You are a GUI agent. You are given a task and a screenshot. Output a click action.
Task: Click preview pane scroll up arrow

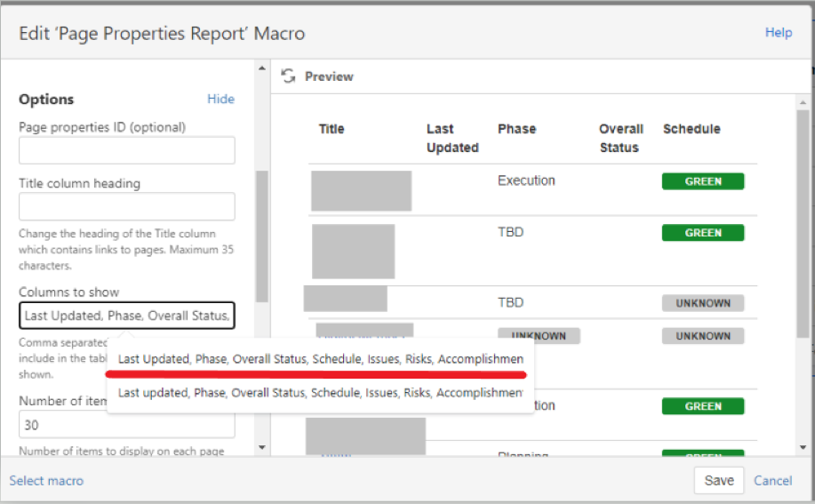[803, 102]
